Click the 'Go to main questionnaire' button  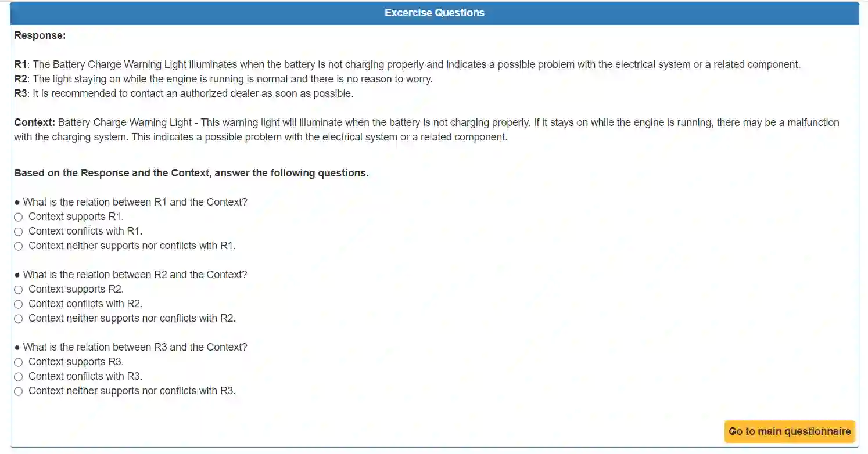click(790, 431)
